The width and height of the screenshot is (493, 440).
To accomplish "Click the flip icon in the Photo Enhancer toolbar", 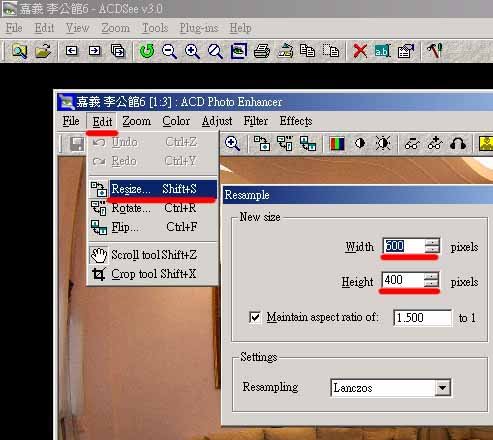I will click(308, 143).
